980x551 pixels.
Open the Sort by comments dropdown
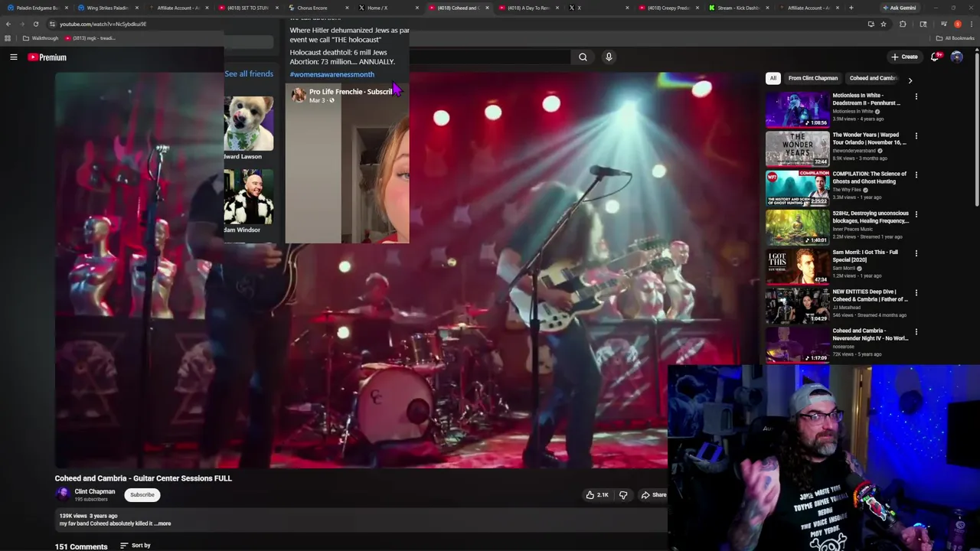point(136,546)
